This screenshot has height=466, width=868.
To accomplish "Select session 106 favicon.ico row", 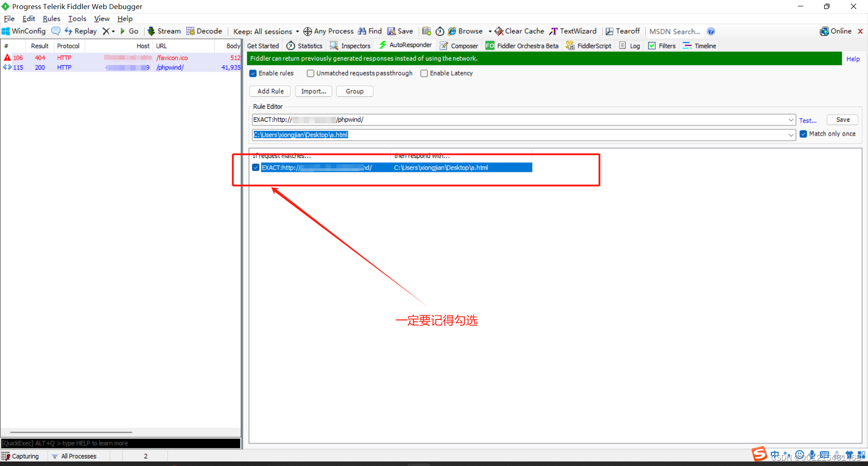I will tap(121, 58).
